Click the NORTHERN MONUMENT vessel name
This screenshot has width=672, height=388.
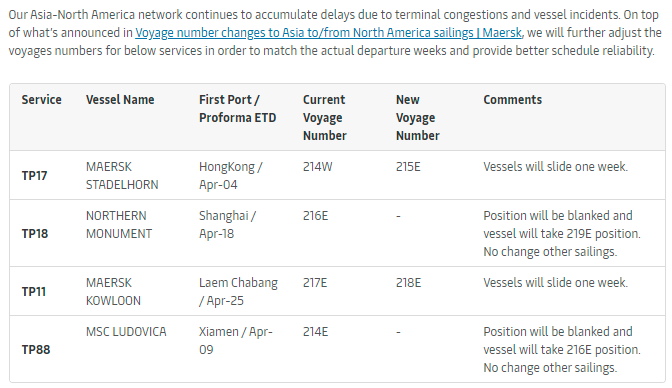[x=119, y=225]
